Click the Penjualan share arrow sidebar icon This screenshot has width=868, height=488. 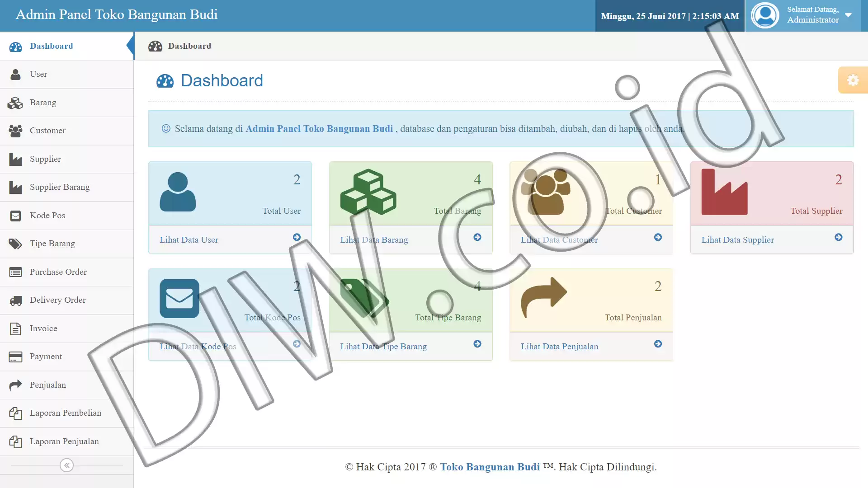[x=15, y=385]
